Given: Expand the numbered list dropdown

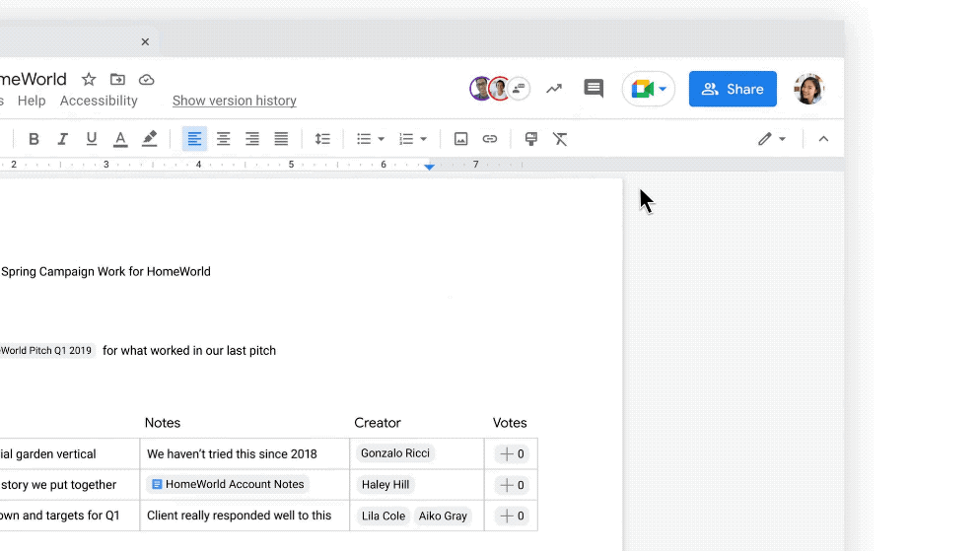Looking at the screenshot, I should (x=424, y=139).
